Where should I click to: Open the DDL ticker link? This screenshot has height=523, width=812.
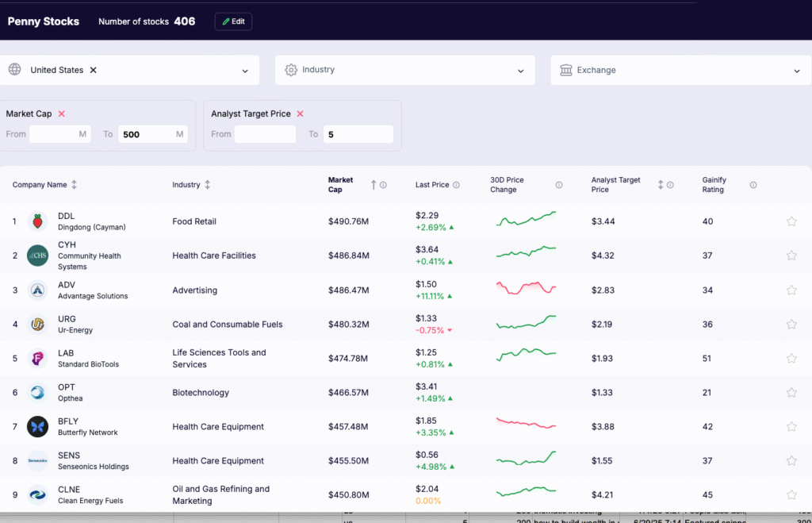[x=67, y=216]
